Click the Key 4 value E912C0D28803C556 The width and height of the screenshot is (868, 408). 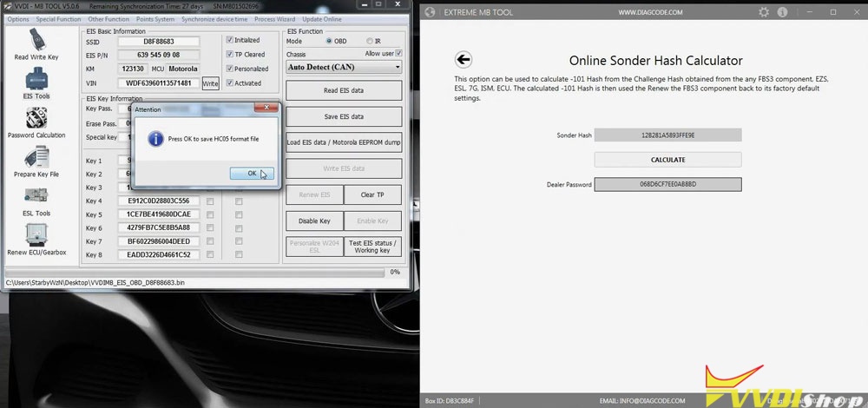pos(158,201)
